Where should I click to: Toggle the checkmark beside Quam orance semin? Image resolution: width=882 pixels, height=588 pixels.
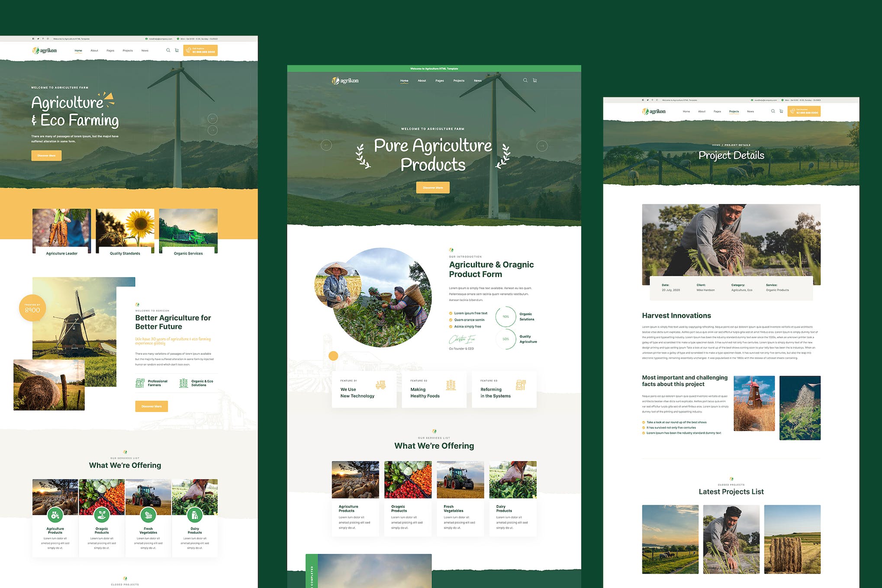pos(451,319)
